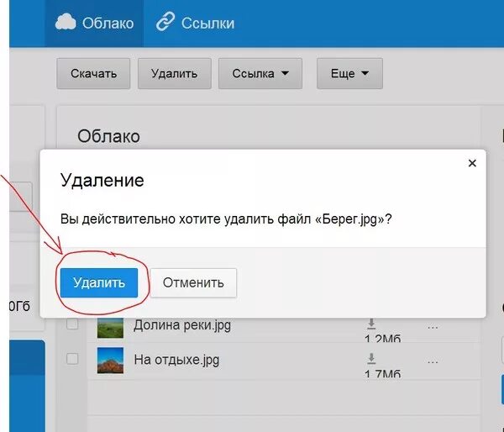Open the three-dots menu for На отдыхе.jpg
This screenshot has height=432, width=504.
(433, 362)
